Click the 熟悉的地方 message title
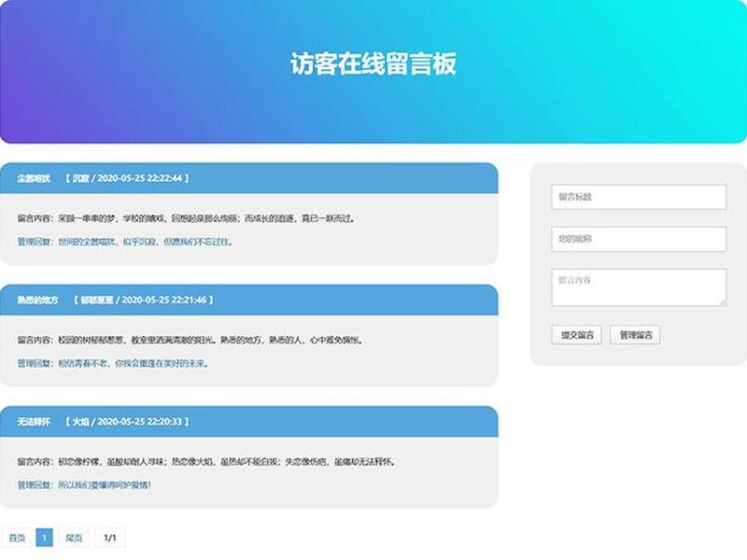The image size is (747, 560). 37,300
